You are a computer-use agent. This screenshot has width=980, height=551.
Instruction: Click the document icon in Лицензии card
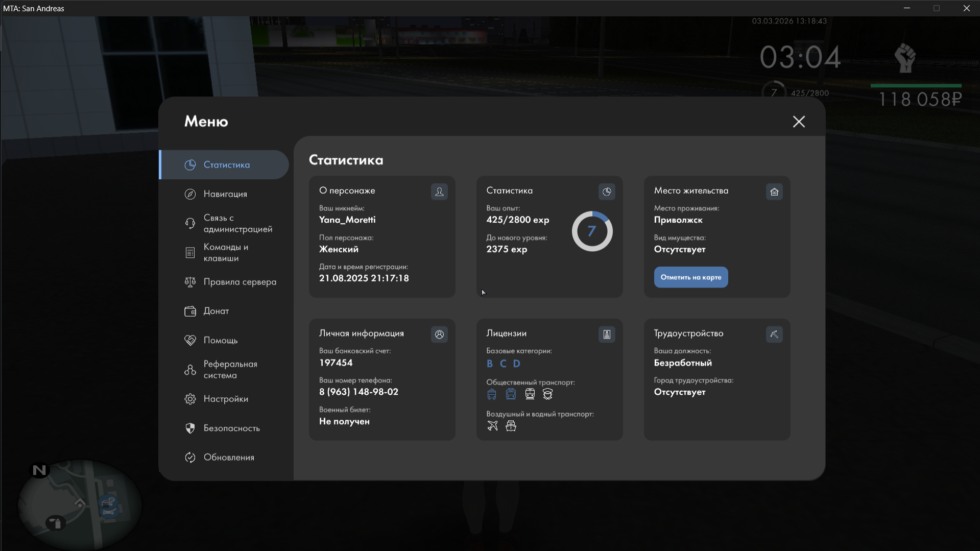coord(607,334)
